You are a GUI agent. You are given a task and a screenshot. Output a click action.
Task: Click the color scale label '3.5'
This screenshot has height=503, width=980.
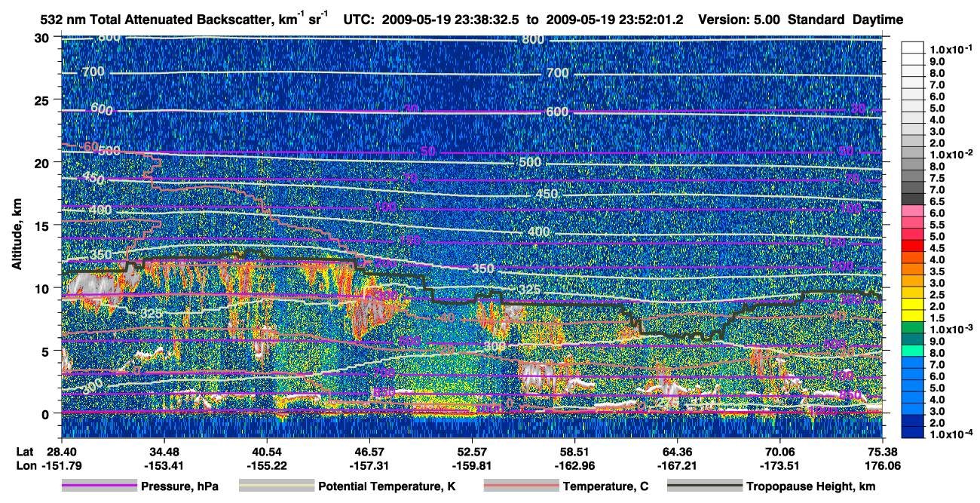[939, 271]
